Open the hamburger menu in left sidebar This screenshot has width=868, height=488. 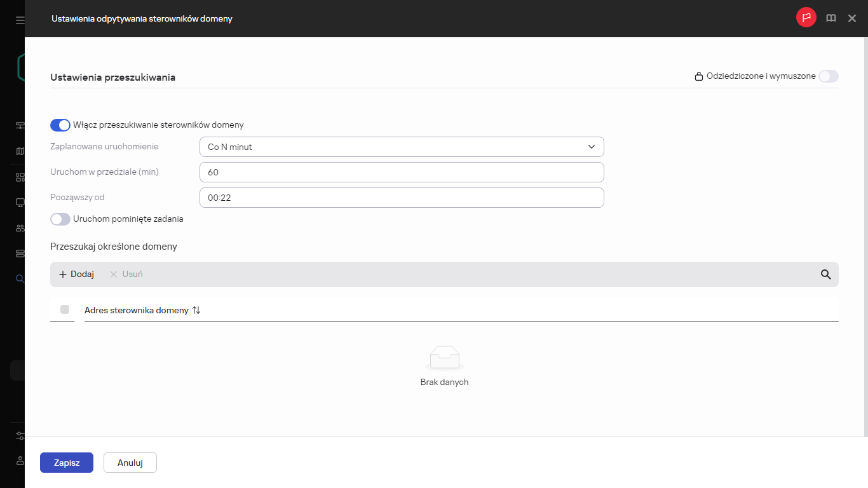(20, 20)
